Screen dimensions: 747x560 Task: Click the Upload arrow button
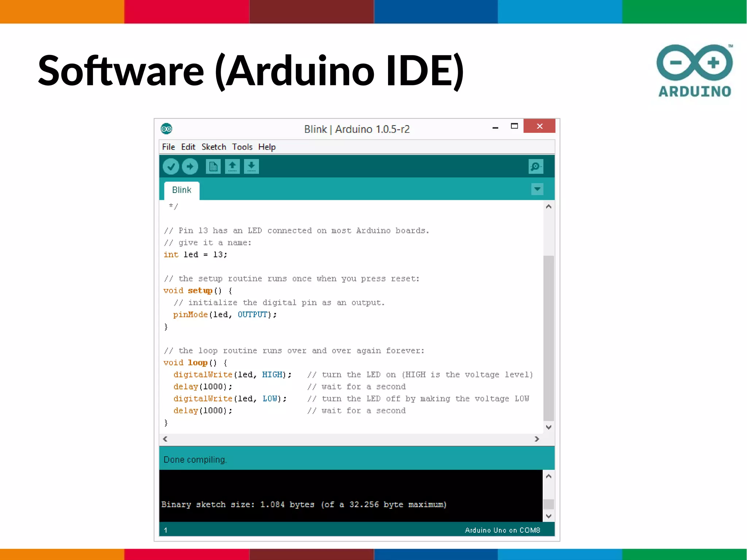pyautogui.click(x=190, y=167)
